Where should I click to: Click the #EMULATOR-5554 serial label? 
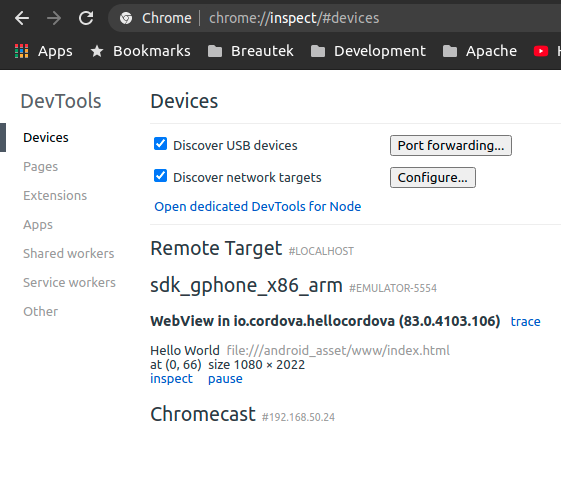(x=393, y=288)
